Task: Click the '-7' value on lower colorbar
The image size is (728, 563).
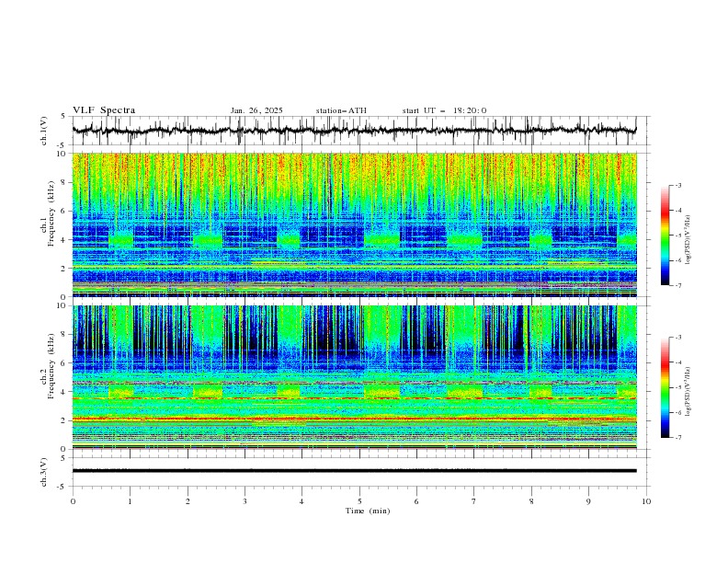Action: [x=678, y=438]
